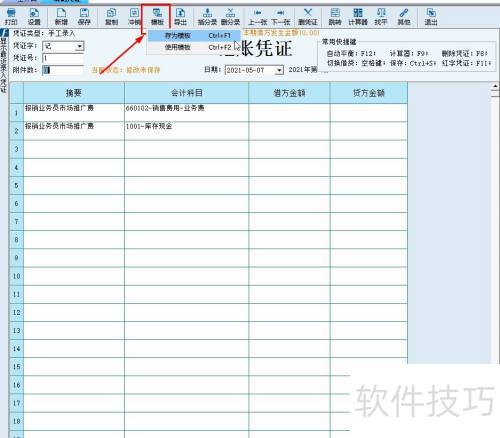Click the 导出 (Export) toolbar icon
This screenshot has width=500, height=438.
pyautogui.click(x=180, y=17)
